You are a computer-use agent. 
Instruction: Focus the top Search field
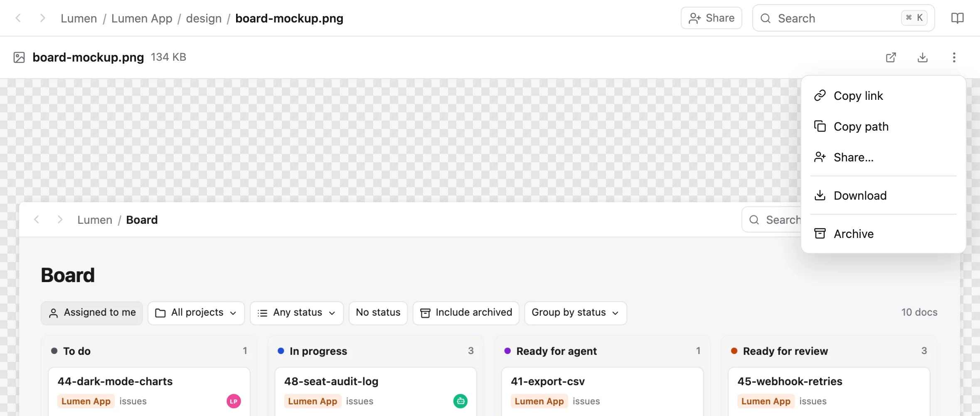[x=843, y=18]
